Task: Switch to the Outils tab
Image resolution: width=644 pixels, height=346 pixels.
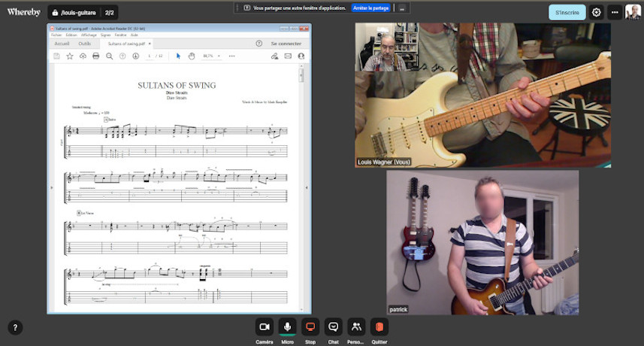Action: (x=85, y=44)
